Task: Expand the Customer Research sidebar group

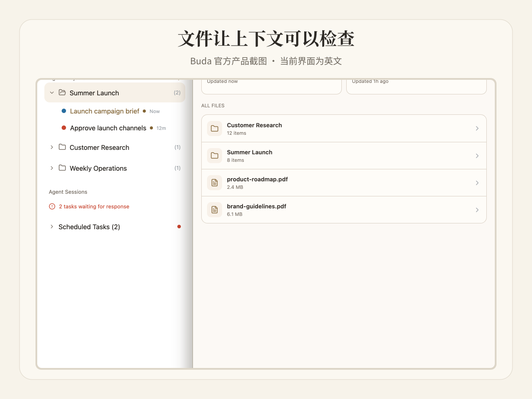Action: (52, 147)
